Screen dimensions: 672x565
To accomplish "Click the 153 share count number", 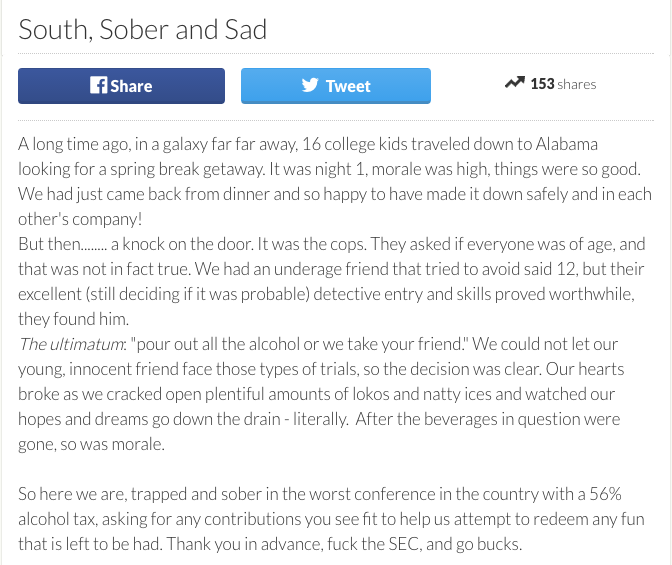I will point(542,84).
